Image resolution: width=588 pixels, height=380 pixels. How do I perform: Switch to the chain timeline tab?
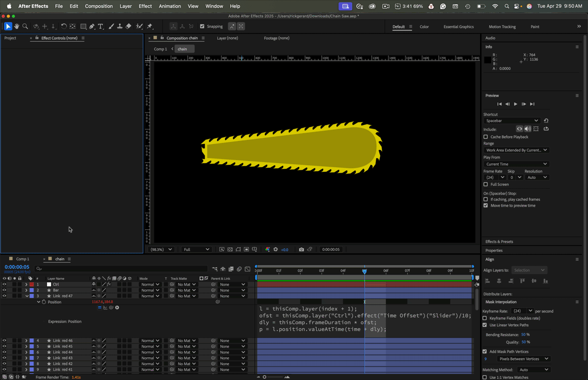click(59, 259)
